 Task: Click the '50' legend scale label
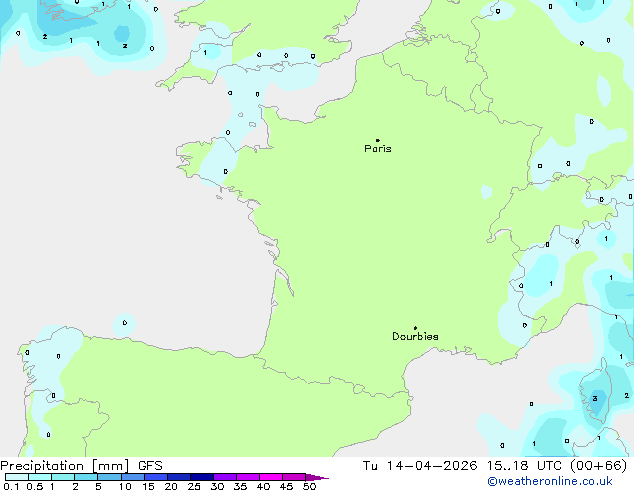[309, 486]
